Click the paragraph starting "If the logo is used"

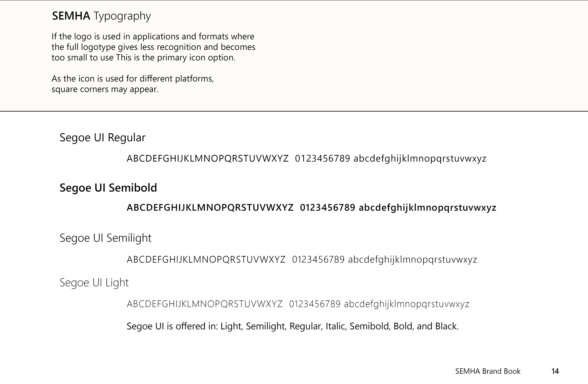[x=153, y=47]
